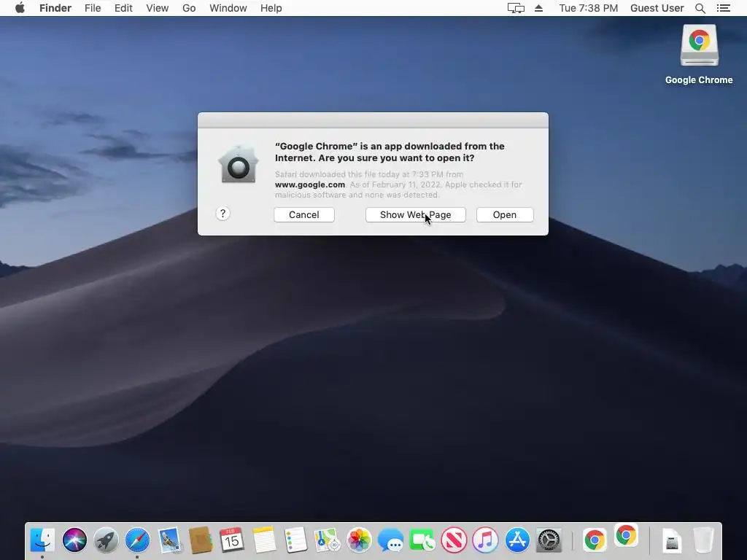Click the Tue 7:38 PM clock
This screenshot has height=560, width=747.
coord(589,8)
